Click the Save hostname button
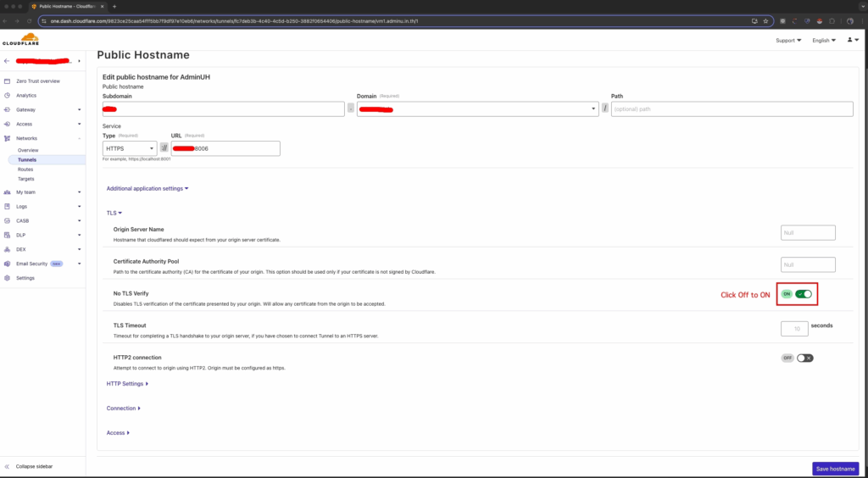Image resolution: width=868 pixels, height=478 pixels. click(835, 469)
